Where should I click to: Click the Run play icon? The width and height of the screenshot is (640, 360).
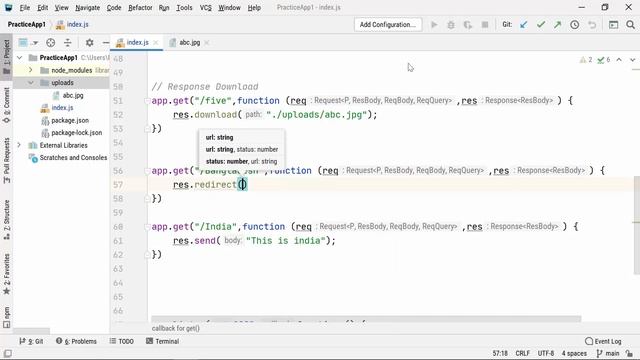click(434, 25)
